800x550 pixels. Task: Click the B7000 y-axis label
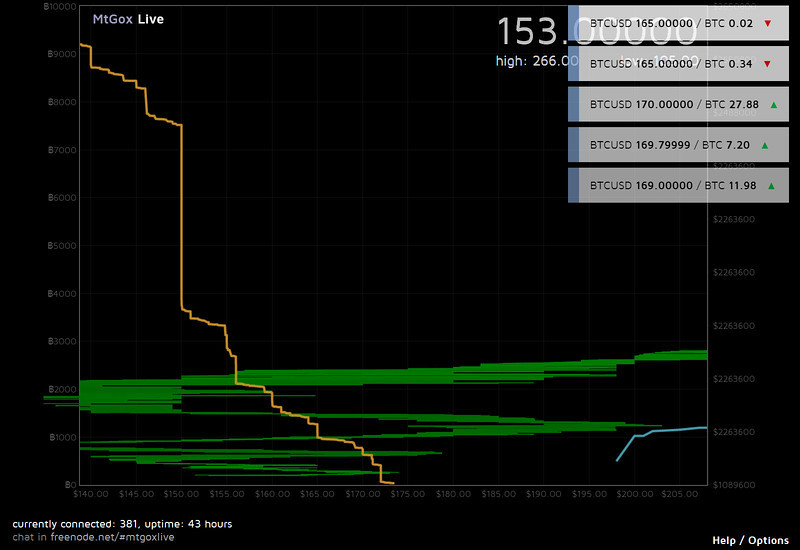(62, 150)
